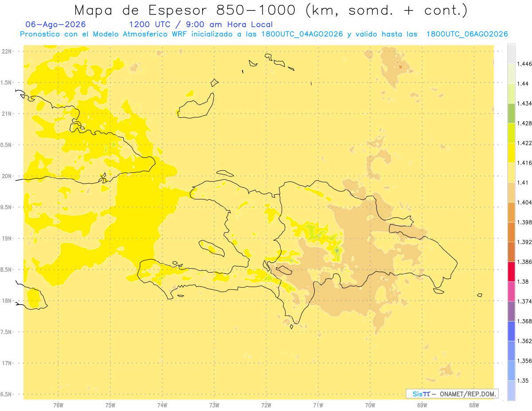
Task: Click the latitude label '22N'
Action: [7, 51]
